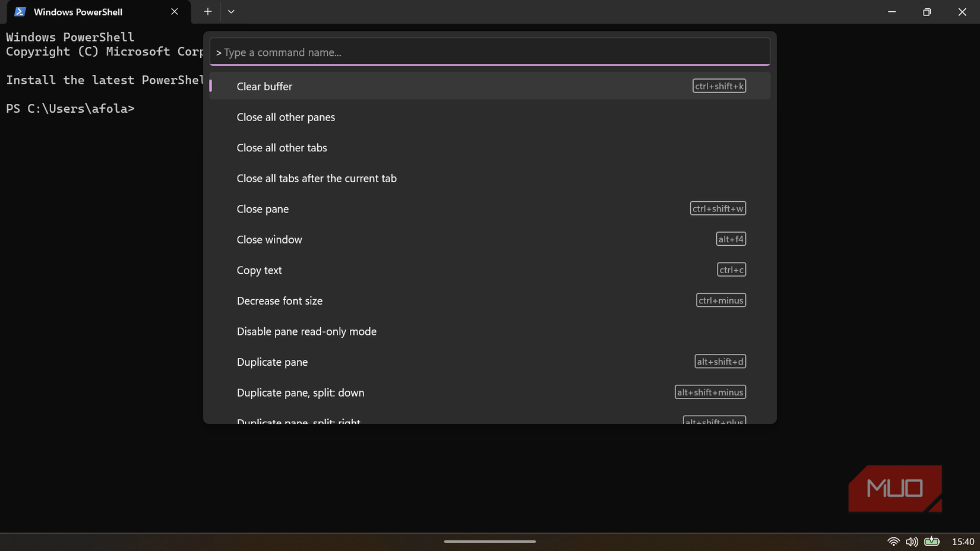Minimize the Windows Terminal window

point(892,12)
